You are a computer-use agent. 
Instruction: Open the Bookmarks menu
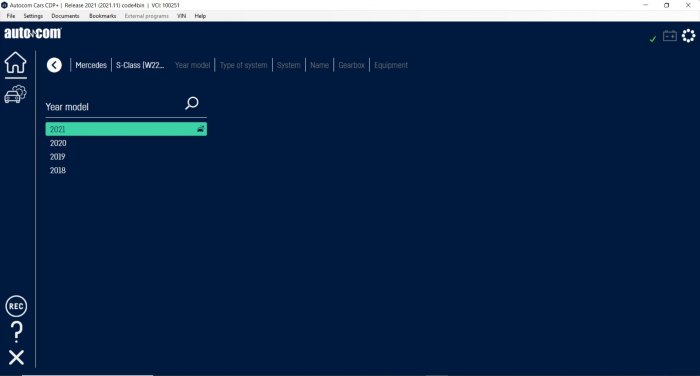[x=102, y=16]
